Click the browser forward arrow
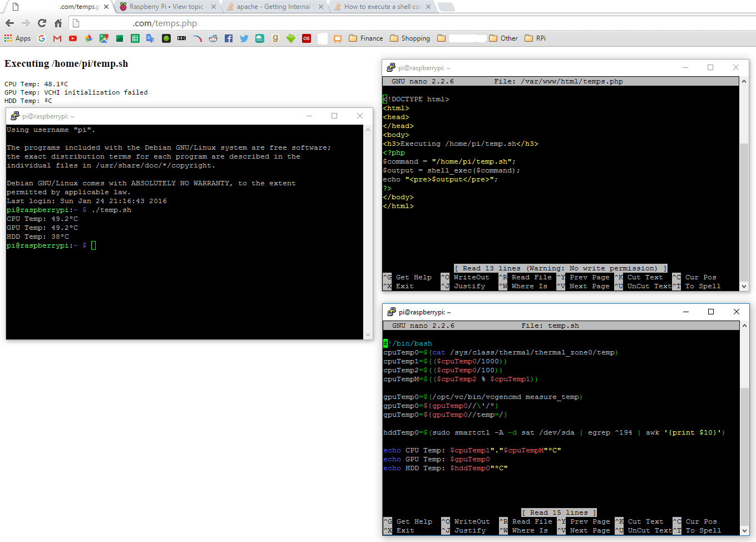The width and height of the screenshot is (756, 542). (26, 23)
